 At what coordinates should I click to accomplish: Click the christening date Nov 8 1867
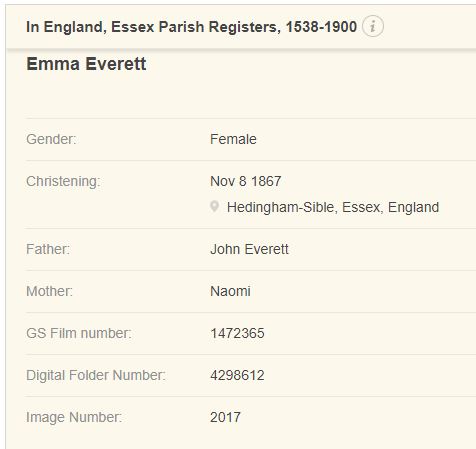pyautogui.click(x=245, y=181)
